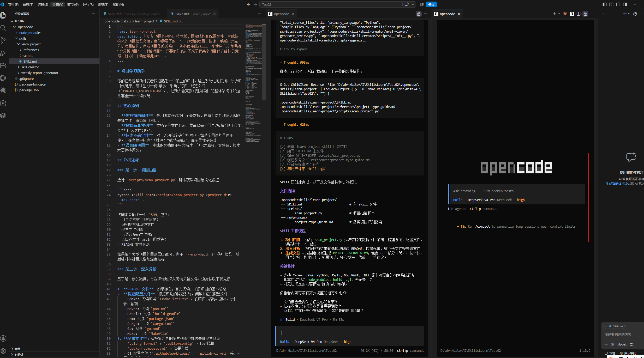
Task: Switch to the middle opencode tab
Action: coord(281,14)
